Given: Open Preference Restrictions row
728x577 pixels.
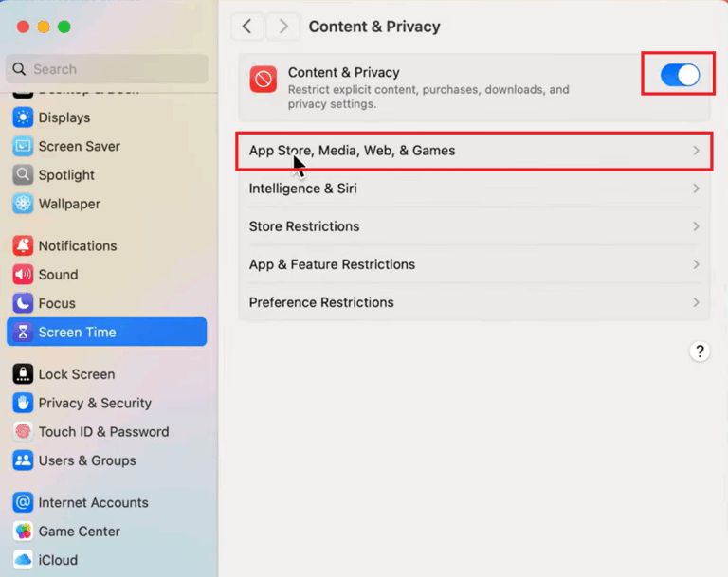Looking at the screenshot, I should [473, 302].
